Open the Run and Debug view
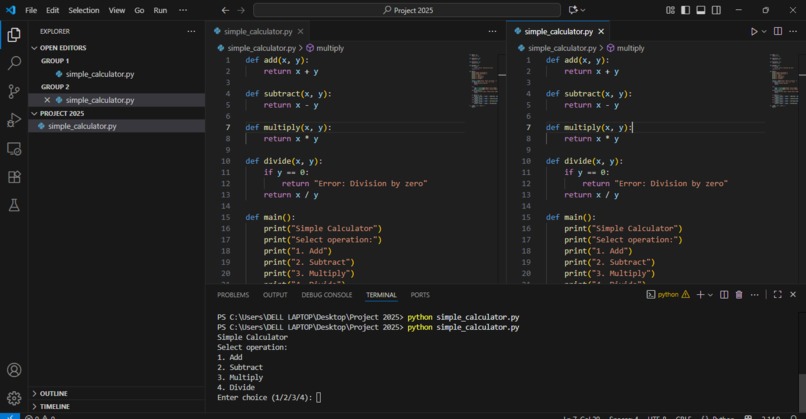This screenshot has width=806, height=419. [x=14, y=120]
